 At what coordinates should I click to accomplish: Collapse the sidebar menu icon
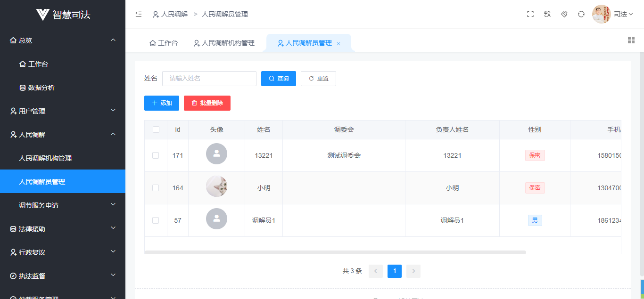(139, 14)
